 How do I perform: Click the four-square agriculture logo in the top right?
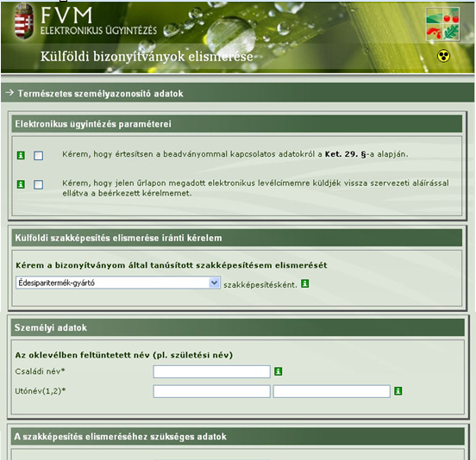pyautogui.click(x=442, y=24)
